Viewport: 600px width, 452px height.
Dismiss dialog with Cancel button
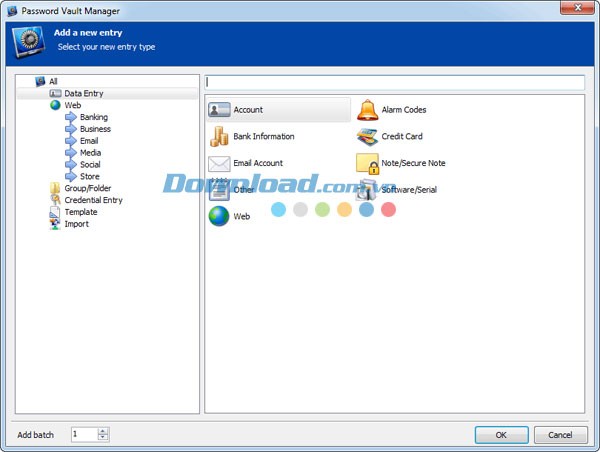(x=560, y=435)
